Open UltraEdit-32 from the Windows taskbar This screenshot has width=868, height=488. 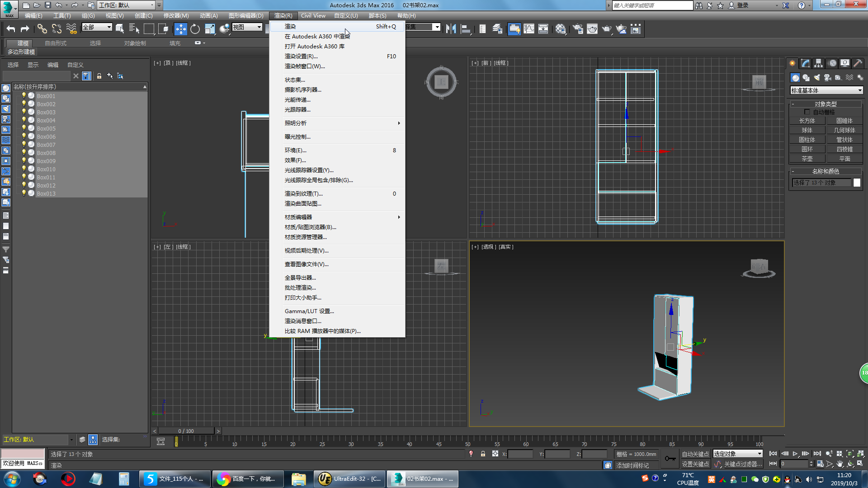coord(350,479)
